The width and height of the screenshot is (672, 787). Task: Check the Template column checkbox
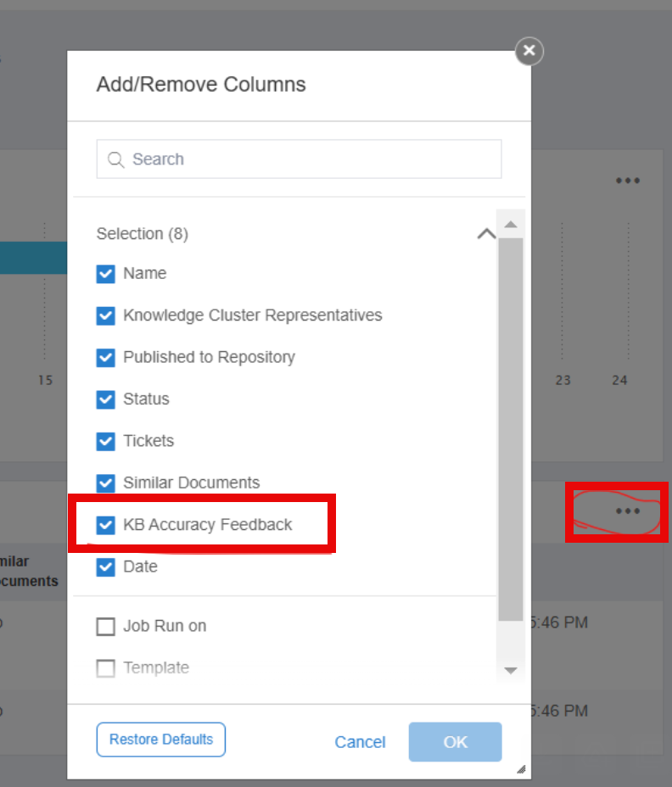(105, 668)
